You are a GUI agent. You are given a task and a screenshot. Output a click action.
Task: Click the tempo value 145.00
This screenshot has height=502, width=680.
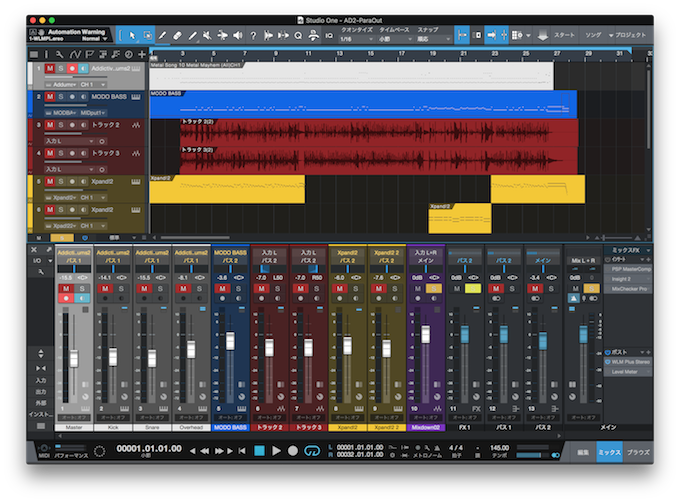tap(499, 447)
